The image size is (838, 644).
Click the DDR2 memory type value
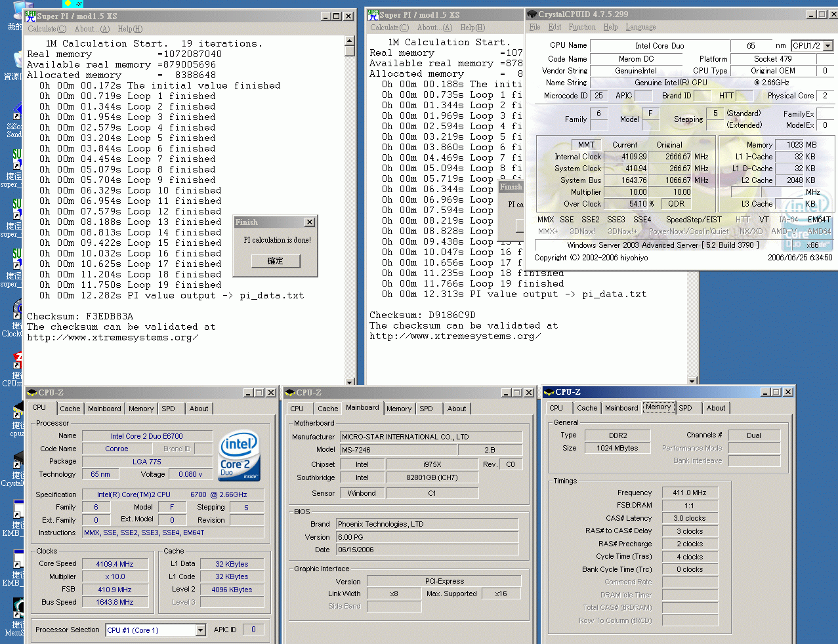pyautogui.click(x=618, y=435)
